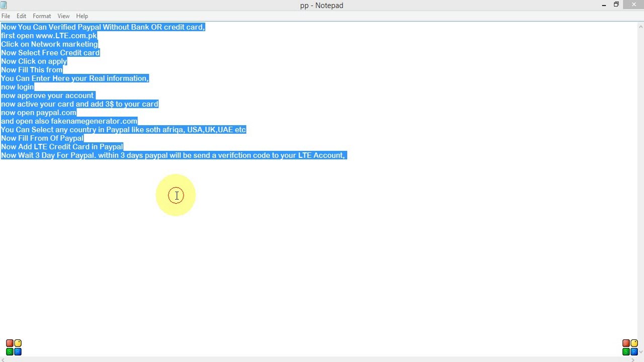Open the File menu
The height and width of the screenshot is (362, 644).
point(6,16)
